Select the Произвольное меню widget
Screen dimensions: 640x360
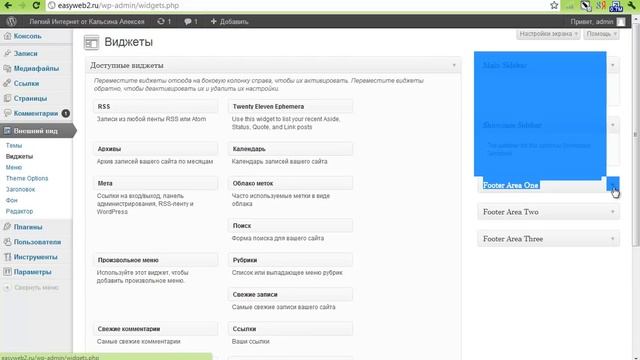pyautogui.click(x=156, y=260)
